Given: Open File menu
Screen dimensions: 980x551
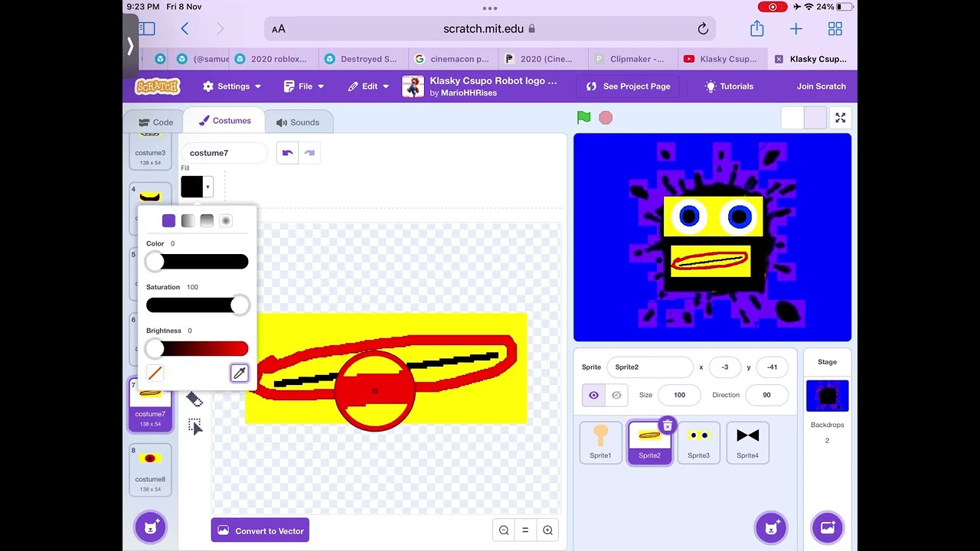Looking at the screenshot, I should click(304, 86).
